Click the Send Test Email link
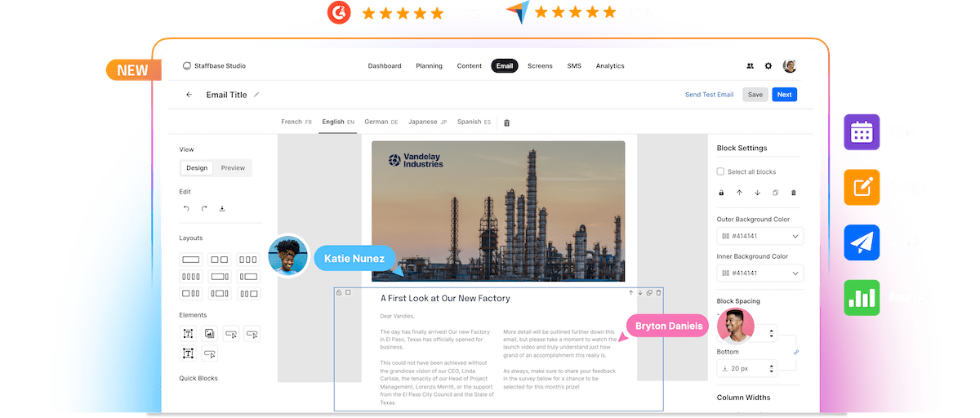 [709, 95]
